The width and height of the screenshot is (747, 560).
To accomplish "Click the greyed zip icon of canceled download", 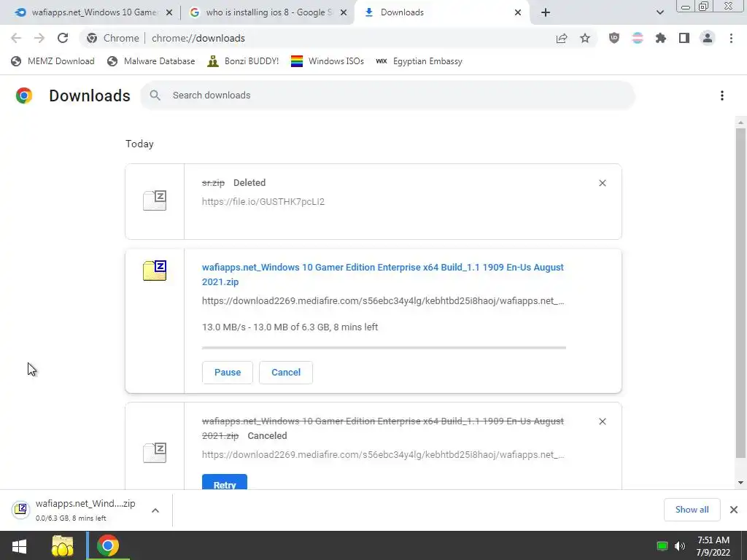I will [155, 453].
